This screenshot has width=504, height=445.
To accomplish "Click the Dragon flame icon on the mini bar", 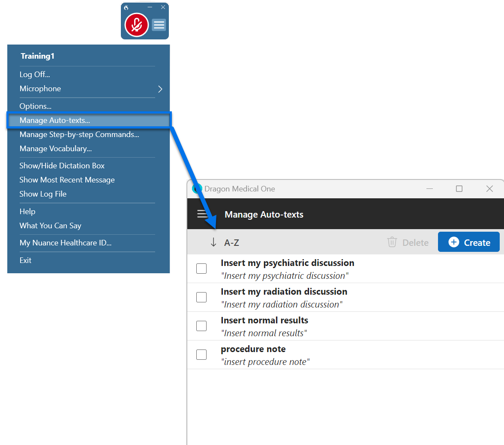I will pyautogui.click(x=126, y=7).
